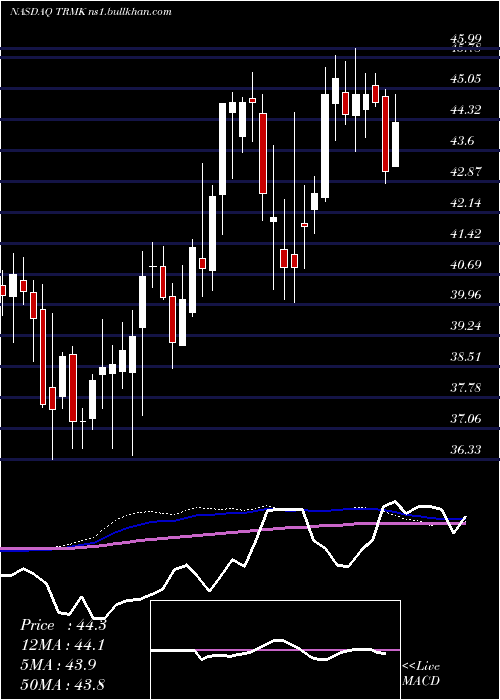Click the 12MA : 44.1 readout
This screenshot has width=500, height=700.
63,645
